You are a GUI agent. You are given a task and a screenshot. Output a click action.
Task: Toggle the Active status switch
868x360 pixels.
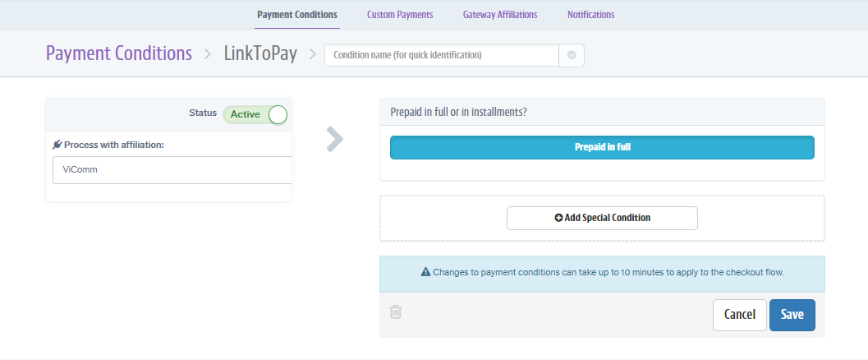pyautogui.click(x=255, y=114)
